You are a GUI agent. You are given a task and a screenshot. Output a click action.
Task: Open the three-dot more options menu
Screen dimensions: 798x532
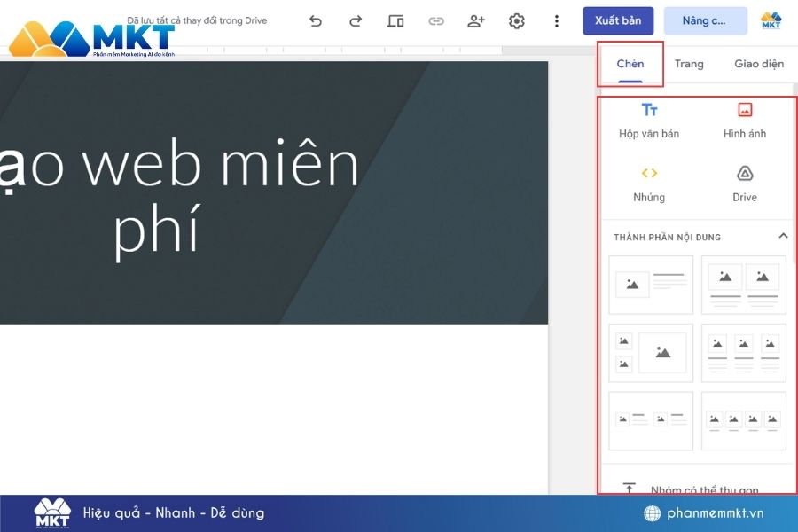click(x=557, y=21)
